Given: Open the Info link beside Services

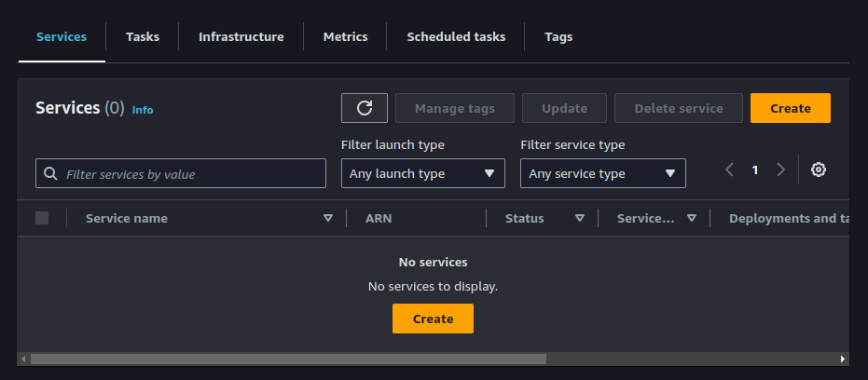Looking at the screenshot, I should click(143, 110).
